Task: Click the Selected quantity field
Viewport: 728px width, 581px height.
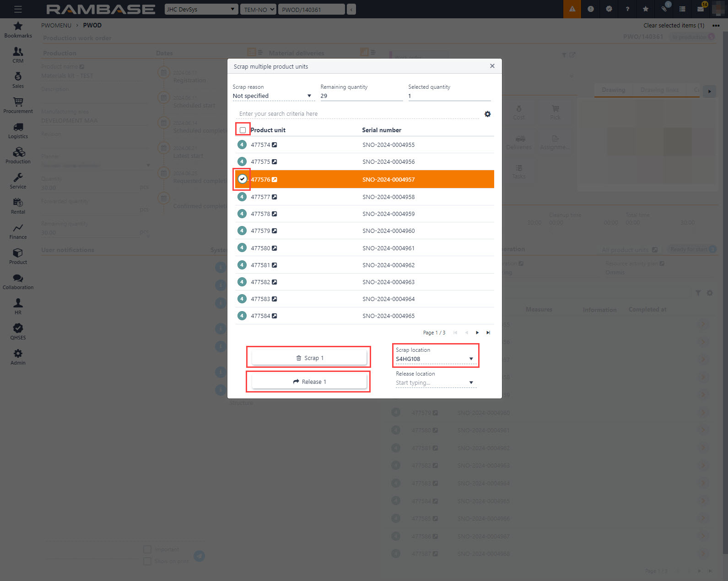Action: [449, 96]
